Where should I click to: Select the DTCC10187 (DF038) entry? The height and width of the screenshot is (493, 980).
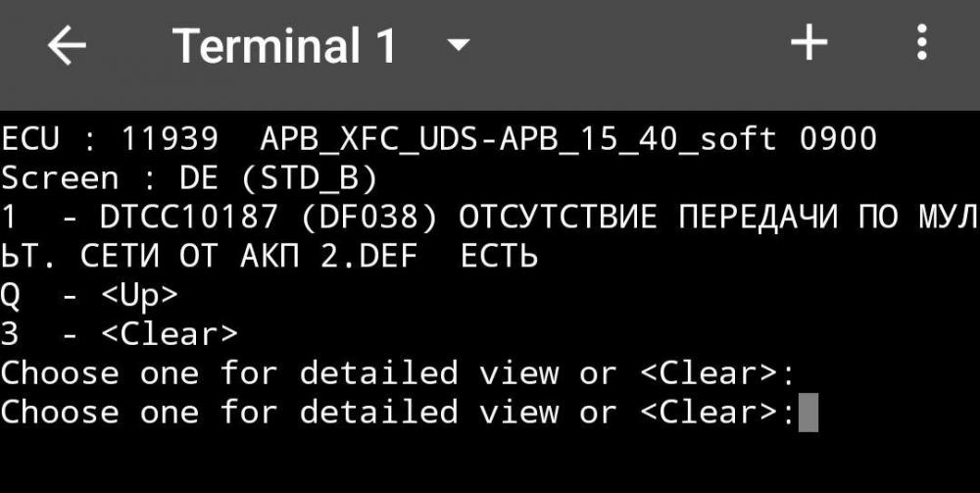pos(269,218)
